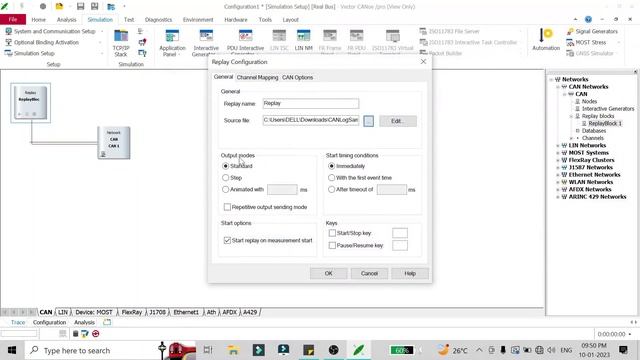Click the gray record circle in title bar

pos(43,7)
